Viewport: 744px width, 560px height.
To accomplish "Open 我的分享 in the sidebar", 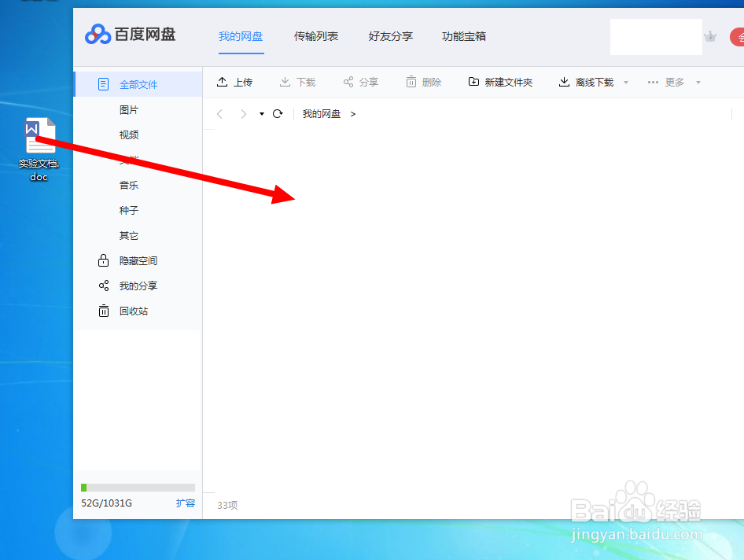I will 138,286.
